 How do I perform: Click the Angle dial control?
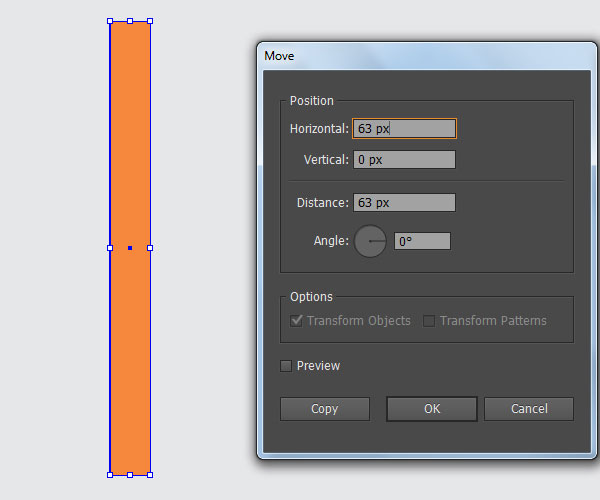click(370, 241)
